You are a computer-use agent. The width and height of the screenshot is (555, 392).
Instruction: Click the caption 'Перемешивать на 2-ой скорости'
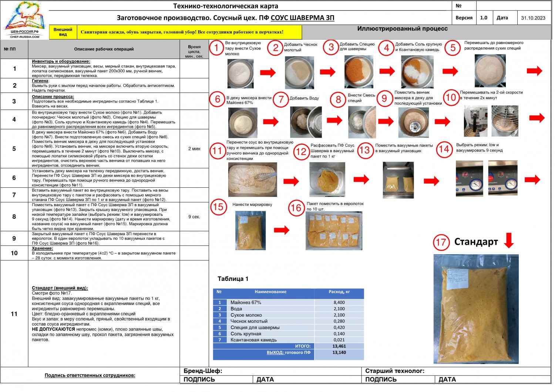pyautogui.click(x=491, y=93)
